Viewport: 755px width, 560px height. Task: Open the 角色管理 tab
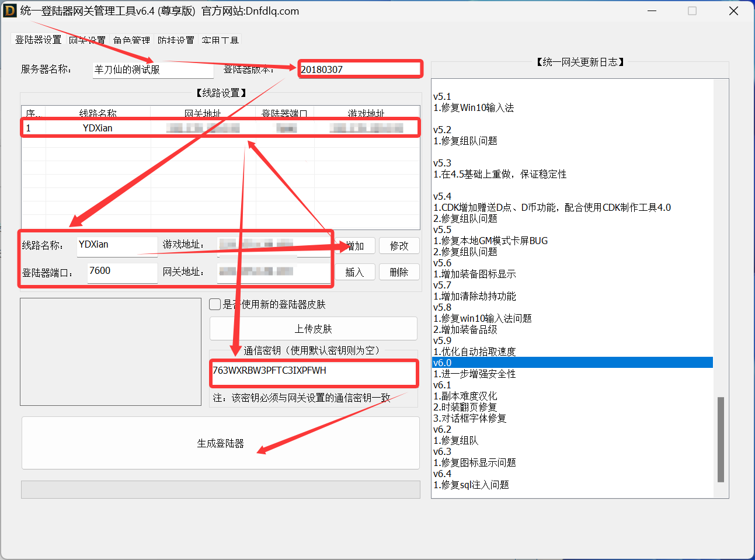pyautogui.click(x=131, y=40)
